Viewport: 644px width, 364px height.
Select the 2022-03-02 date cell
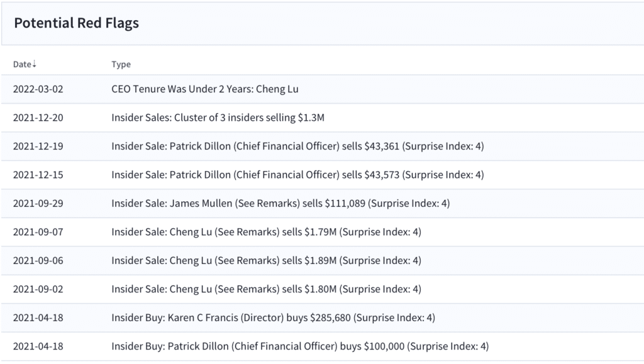[x=38, y=89]
